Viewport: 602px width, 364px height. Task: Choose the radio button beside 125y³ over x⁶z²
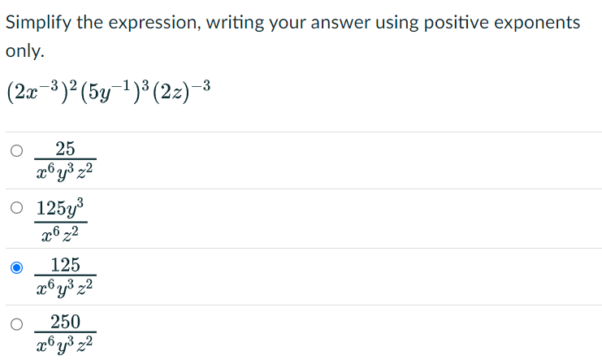coord(16,208)
